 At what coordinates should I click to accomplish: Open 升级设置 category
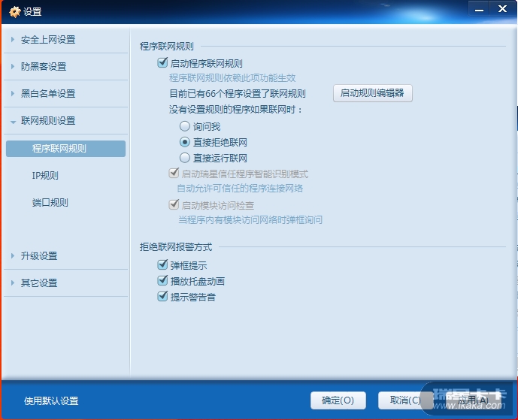click(x=39, y=256)
